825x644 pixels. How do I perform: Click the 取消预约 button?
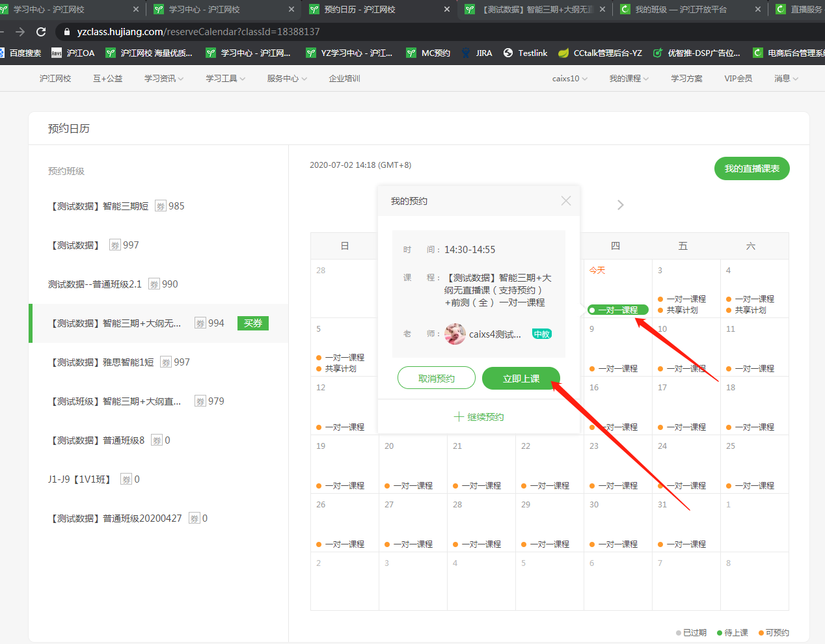tap(437, 379)
